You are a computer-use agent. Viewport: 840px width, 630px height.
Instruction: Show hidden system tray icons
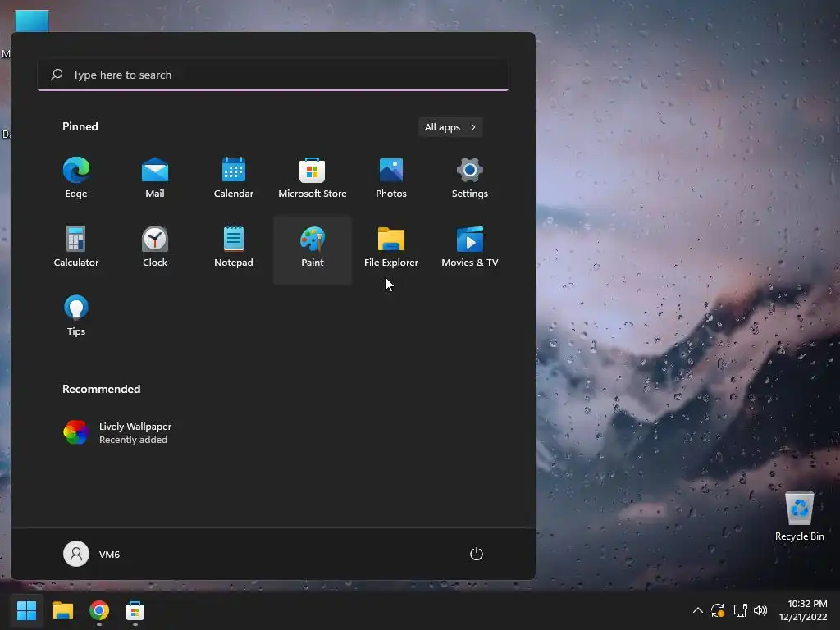pos(698,610)
